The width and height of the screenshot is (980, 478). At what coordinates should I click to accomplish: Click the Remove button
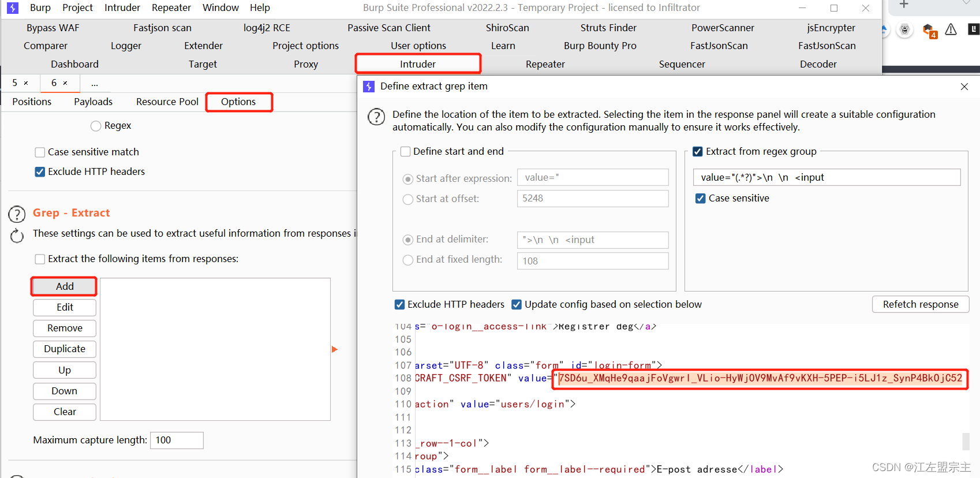(x=65, y=328)
